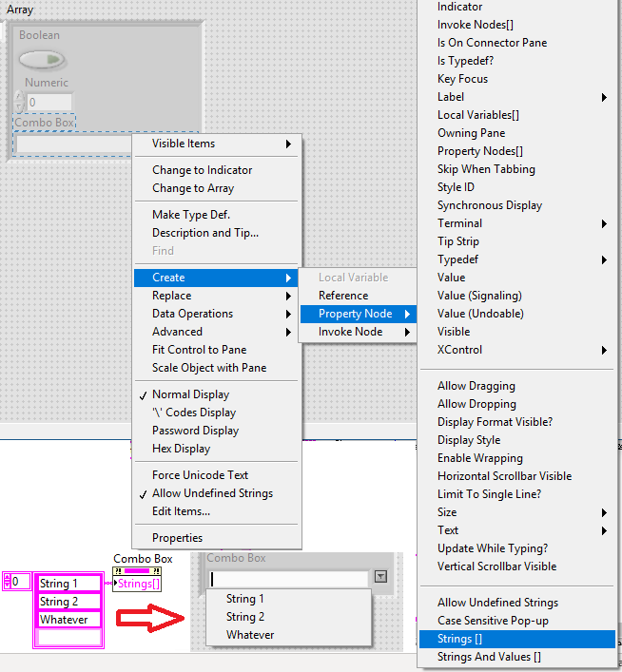The image size is (622, 672).
Task: Select Allow Dropping property
Action: [x=516, y=404]
